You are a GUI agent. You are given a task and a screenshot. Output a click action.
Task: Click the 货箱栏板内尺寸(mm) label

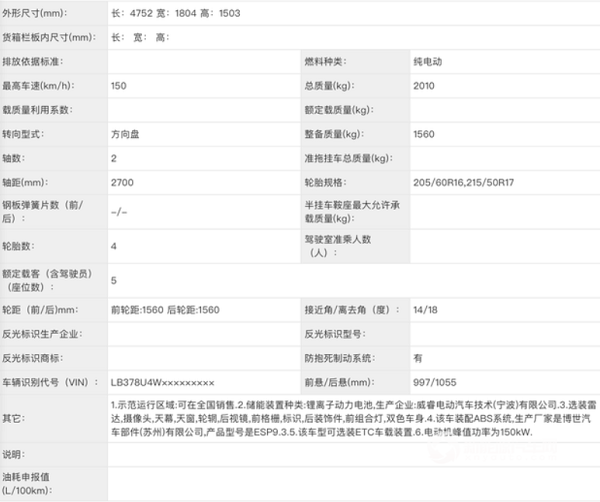[x=49, y=37]
